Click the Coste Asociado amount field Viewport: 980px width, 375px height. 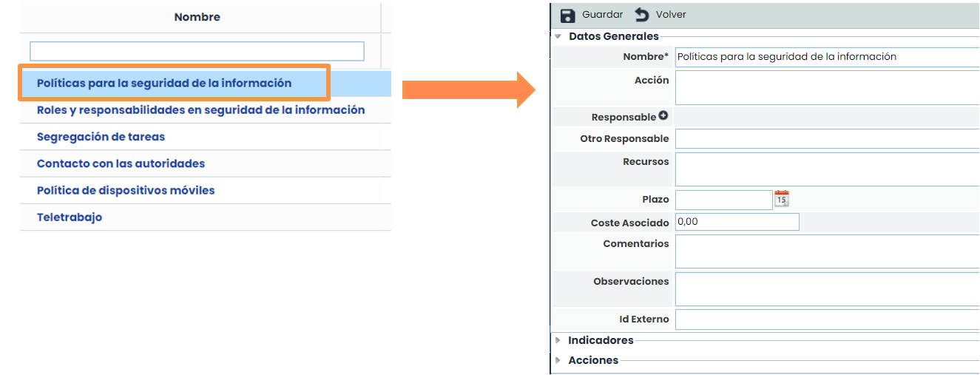click(737, 222)
